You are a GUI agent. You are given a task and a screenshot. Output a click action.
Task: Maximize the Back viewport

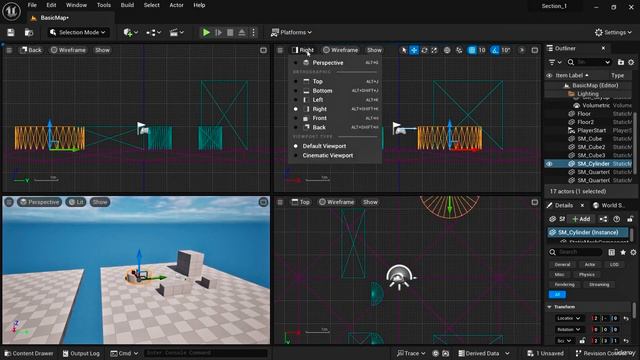pos(263,50)
